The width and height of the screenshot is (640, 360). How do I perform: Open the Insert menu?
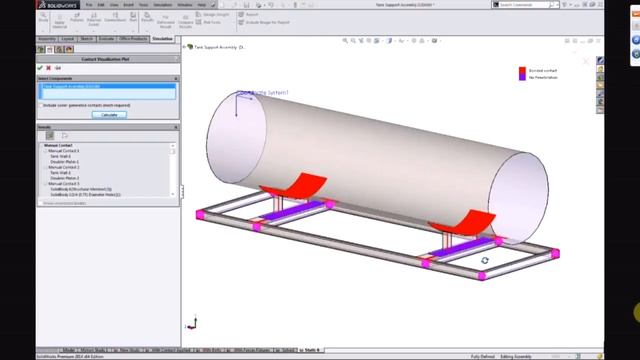tap(128, 5)
